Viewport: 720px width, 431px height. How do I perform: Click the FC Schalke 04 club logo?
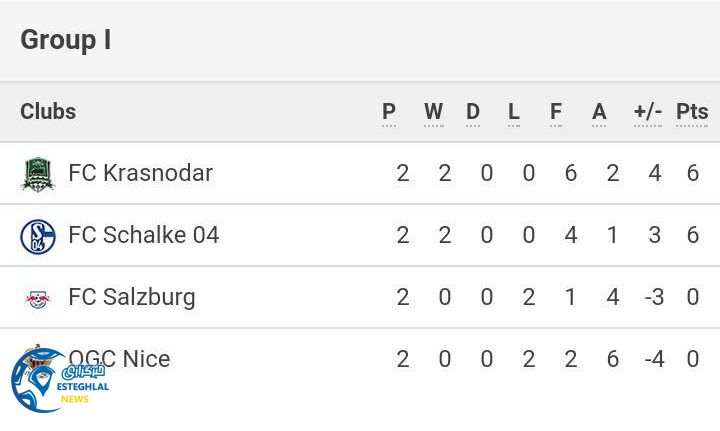[x=38, y=236]
